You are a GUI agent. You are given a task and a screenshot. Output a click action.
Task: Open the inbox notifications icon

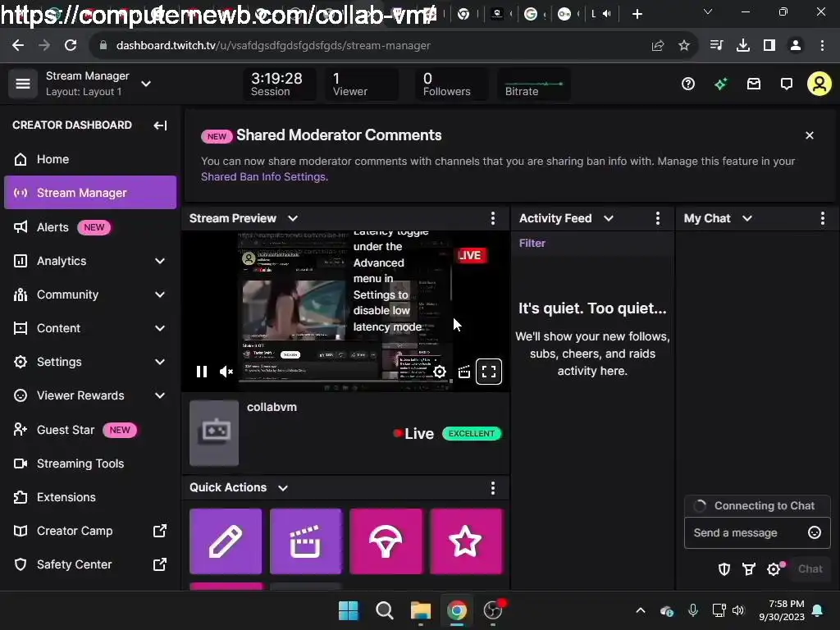[754, 84]
